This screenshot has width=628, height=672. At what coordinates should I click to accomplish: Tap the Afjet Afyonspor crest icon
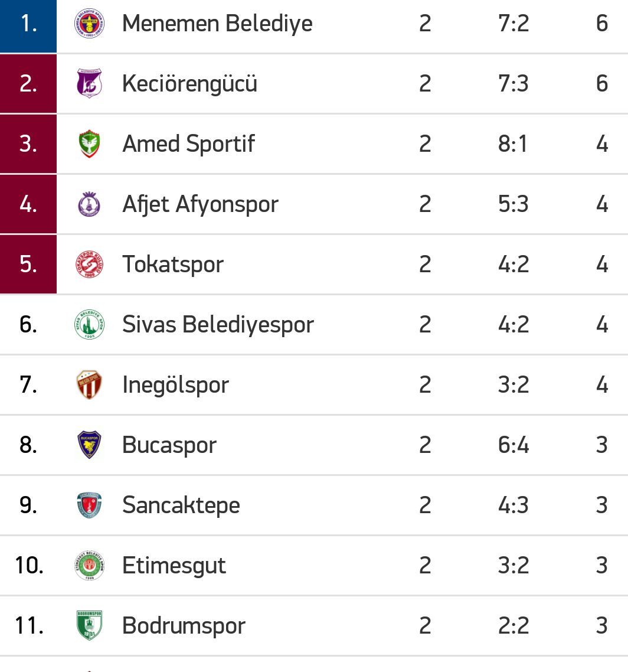pos(89,204)
